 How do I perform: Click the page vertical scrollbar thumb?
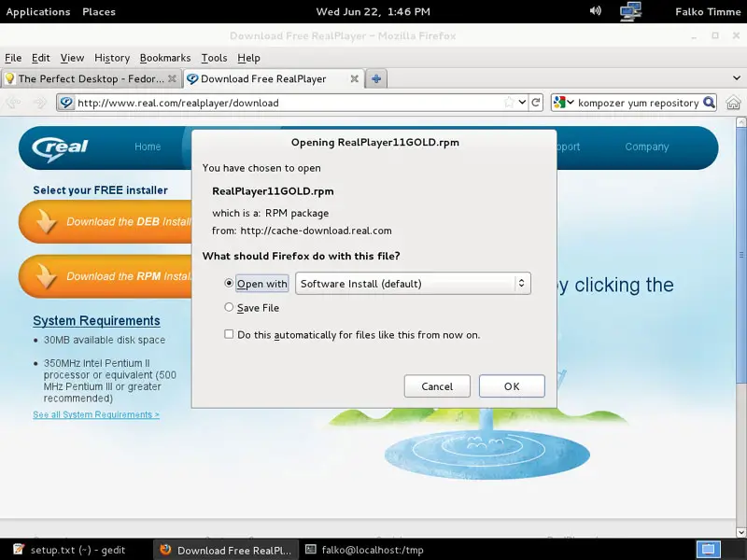coord(741,254)
